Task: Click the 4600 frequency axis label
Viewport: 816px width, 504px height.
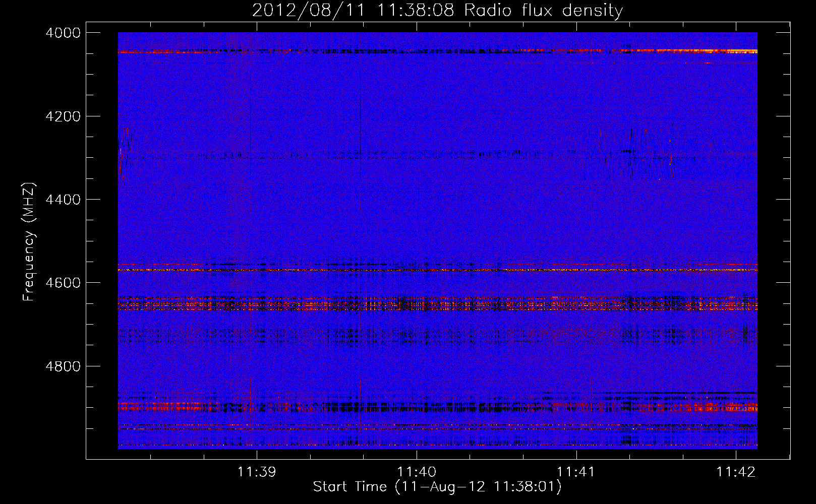Action: pos(63,283)
